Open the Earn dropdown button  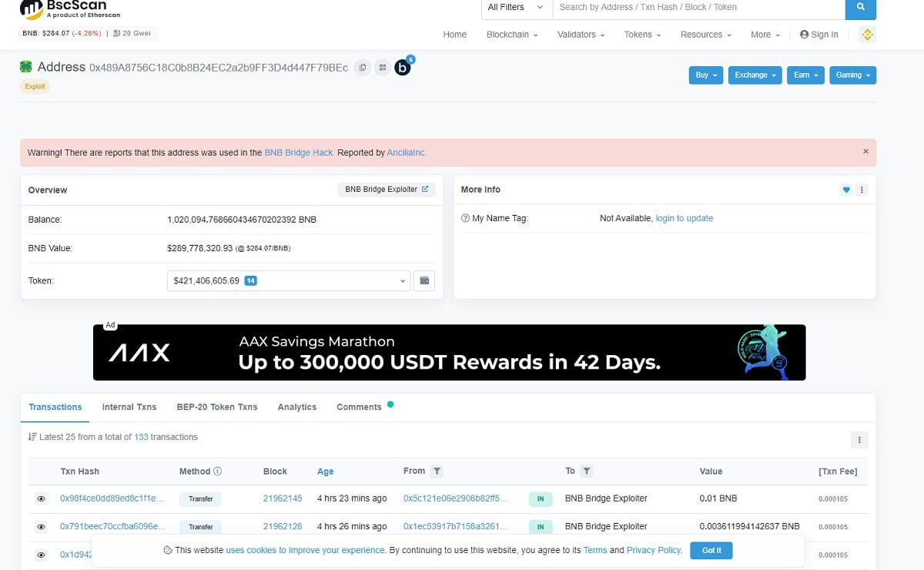[x=806, y=75]
